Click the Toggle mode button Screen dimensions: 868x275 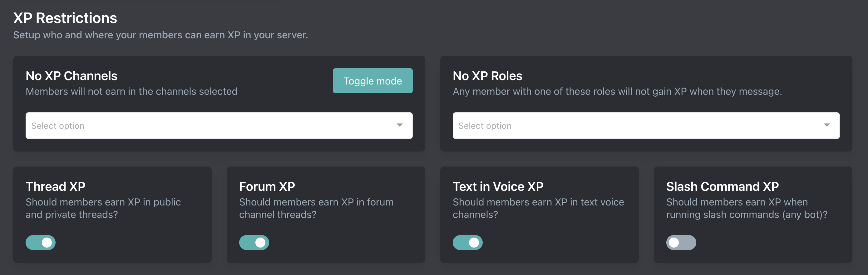tap(372, 81)
